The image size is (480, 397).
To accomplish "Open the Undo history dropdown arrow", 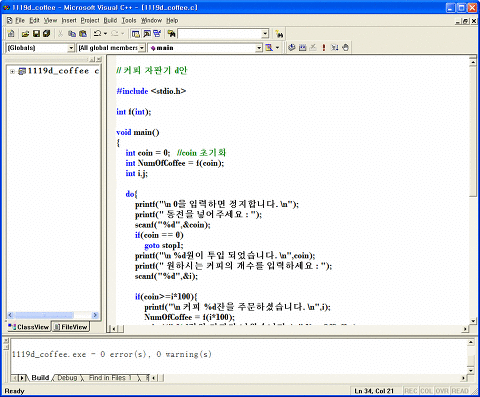I will coord(105,34).
